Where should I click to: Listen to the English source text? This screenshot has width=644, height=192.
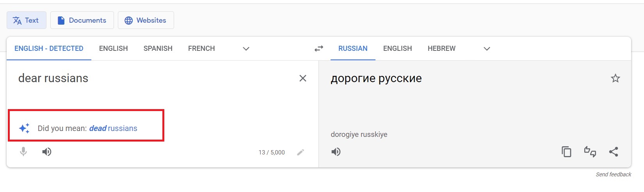point(47,152)
